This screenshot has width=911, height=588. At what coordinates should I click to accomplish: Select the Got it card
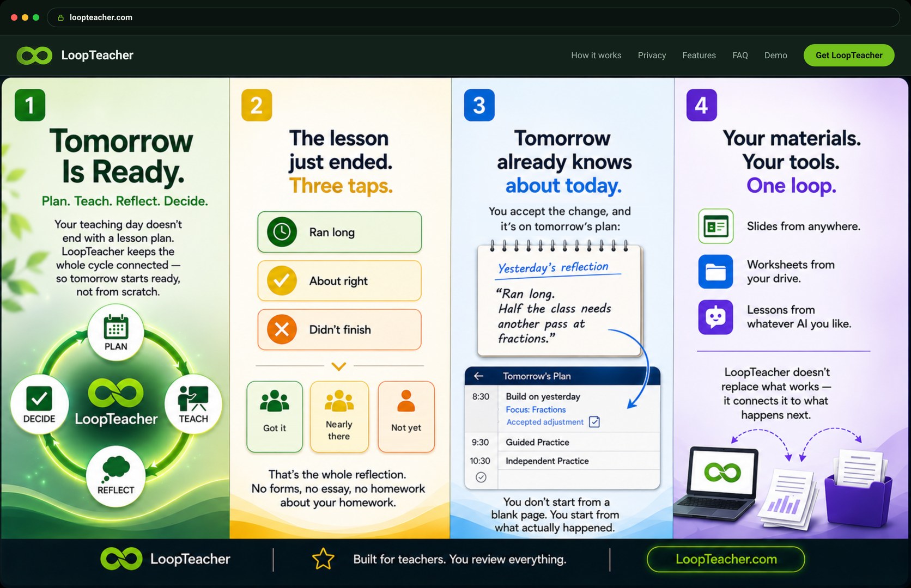pyautogui.click(x=275, y=416)
